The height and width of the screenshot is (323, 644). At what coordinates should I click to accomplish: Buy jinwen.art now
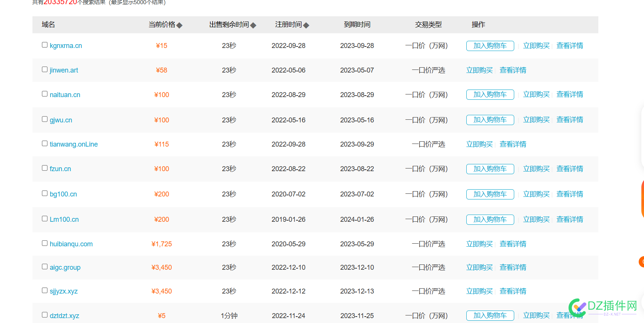[x=480, y=70]
